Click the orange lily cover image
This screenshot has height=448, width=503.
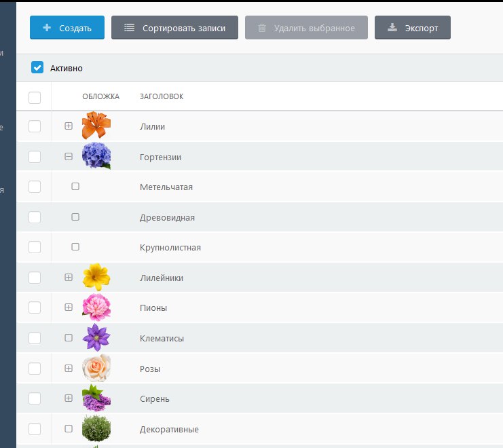96,126
